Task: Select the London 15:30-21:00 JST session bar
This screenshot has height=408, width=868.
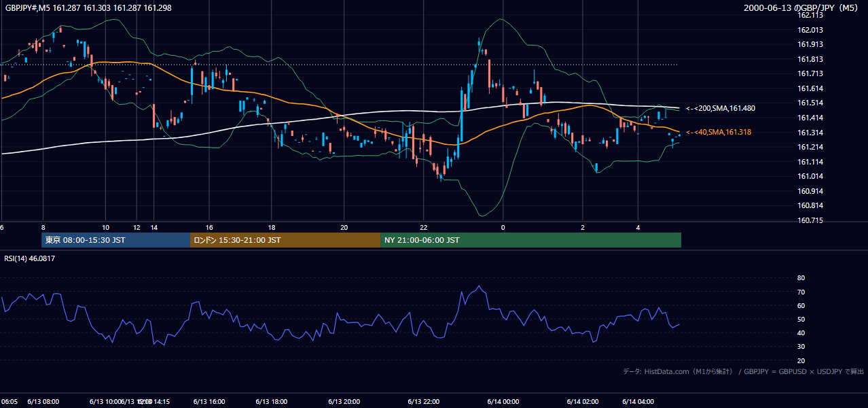Action: point(285,240)
